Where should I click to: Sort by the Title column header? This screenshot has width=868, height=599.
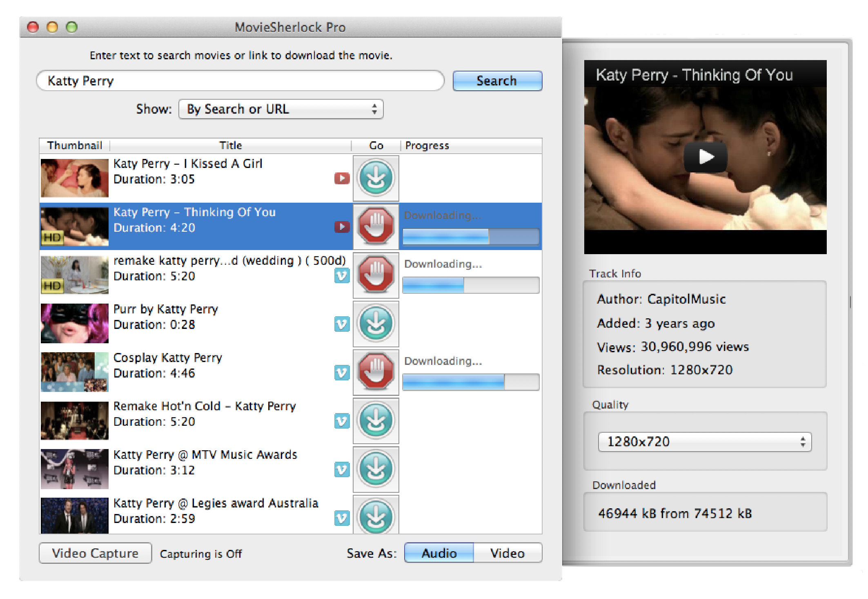point(231,145)
